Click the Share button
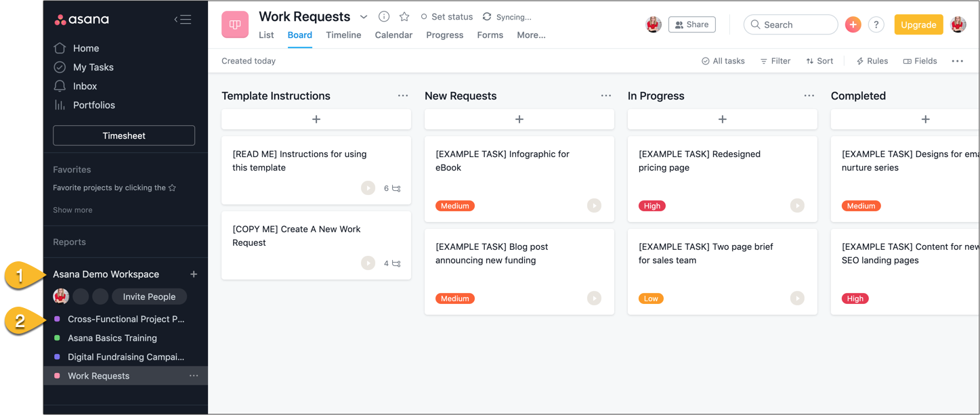 (x=692, y=25)
